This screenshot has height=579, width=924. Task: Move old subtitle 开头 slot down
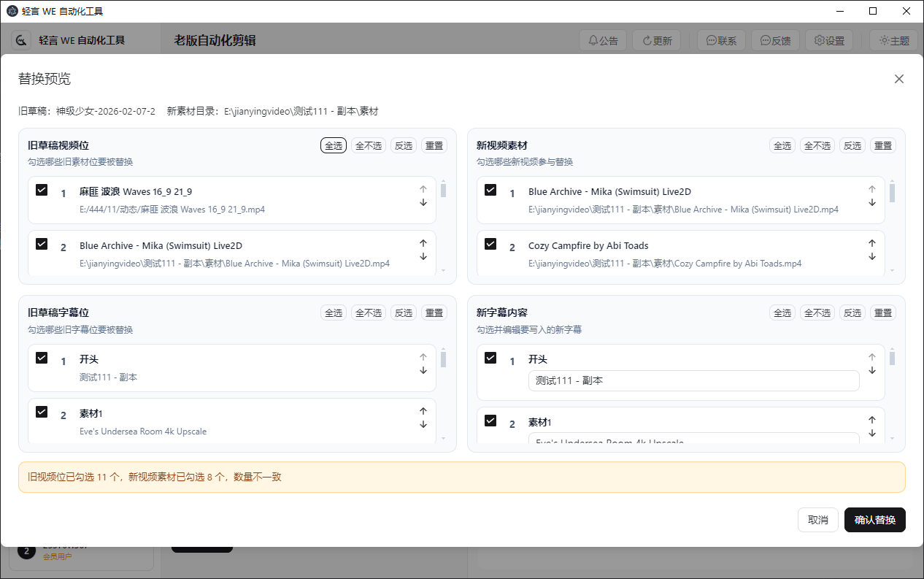click(423, 370)
